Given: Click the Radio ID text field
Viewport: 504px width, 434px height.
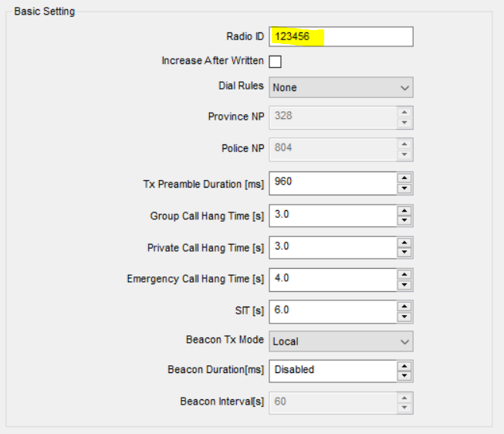Looking at the screenshot, I should pos(341,36).
